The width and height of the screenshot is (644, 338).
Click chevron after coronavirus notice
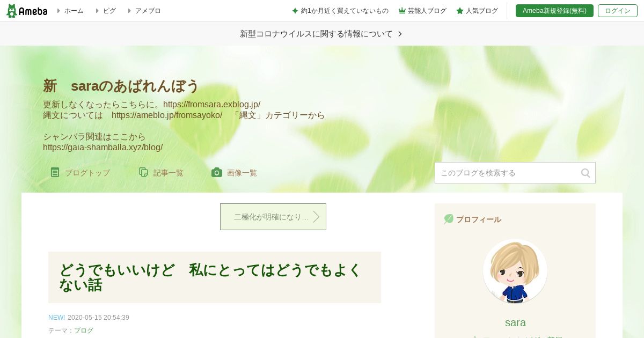coord(400,34)
